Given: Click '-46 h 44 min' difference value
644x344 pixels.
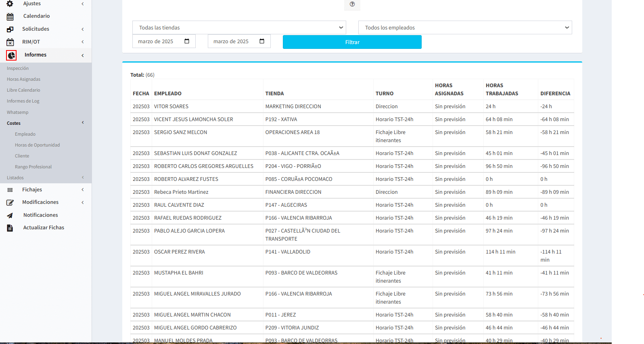Looking at the screenshot, I should pyautogui.click(x=555, y=327).
